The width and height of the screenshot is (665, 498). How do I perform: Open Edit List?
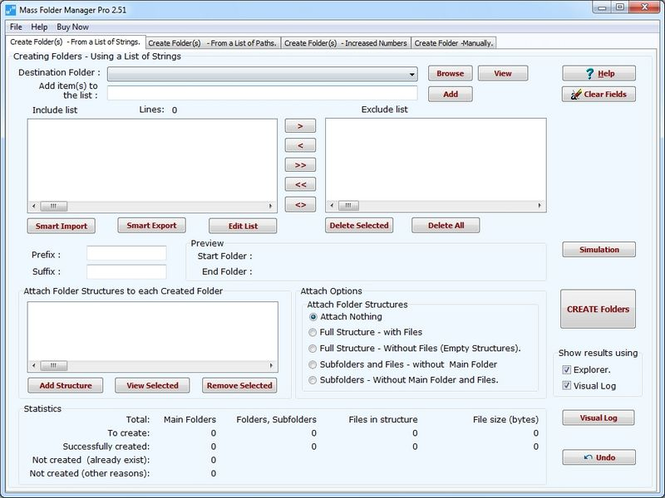tap(243, 226)
